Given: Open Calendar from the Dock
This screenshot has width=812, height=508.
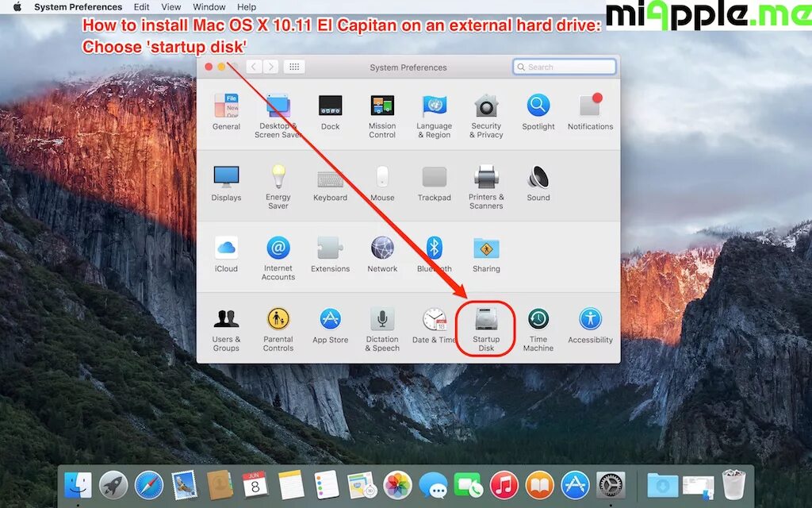Looking at the screenshot, I should click(x=255, y=485).
